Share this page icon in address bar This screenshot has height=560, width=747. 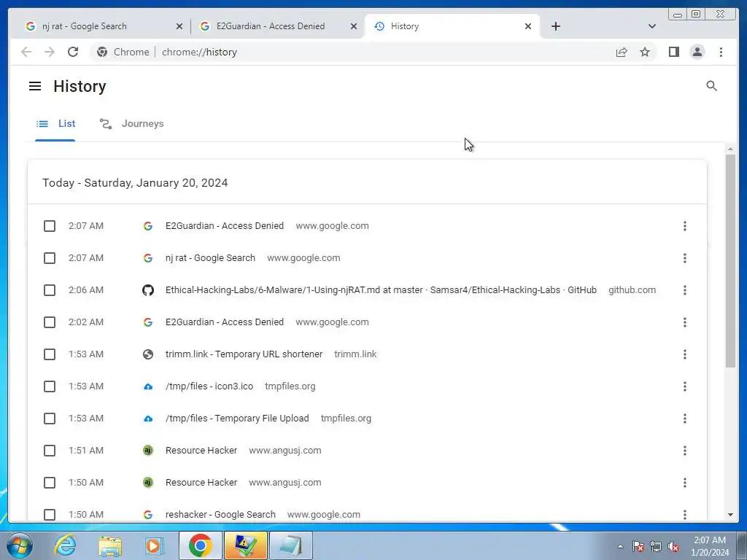point(622,52)
